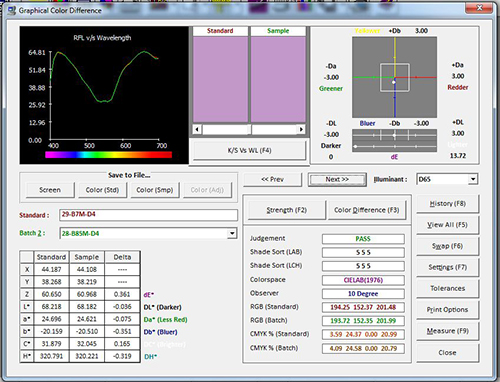The image size is (500, 382).
Task: Open the Strength (F2) view
Action: click(x=287, y=210)
